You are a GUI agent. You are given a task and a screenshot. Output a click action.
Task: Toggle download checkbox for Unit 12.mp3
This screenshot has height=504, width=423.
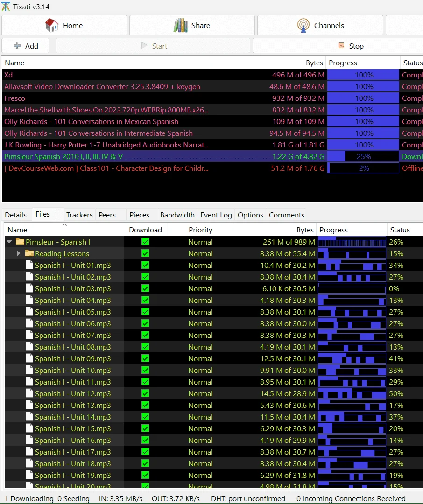(145, 393)
